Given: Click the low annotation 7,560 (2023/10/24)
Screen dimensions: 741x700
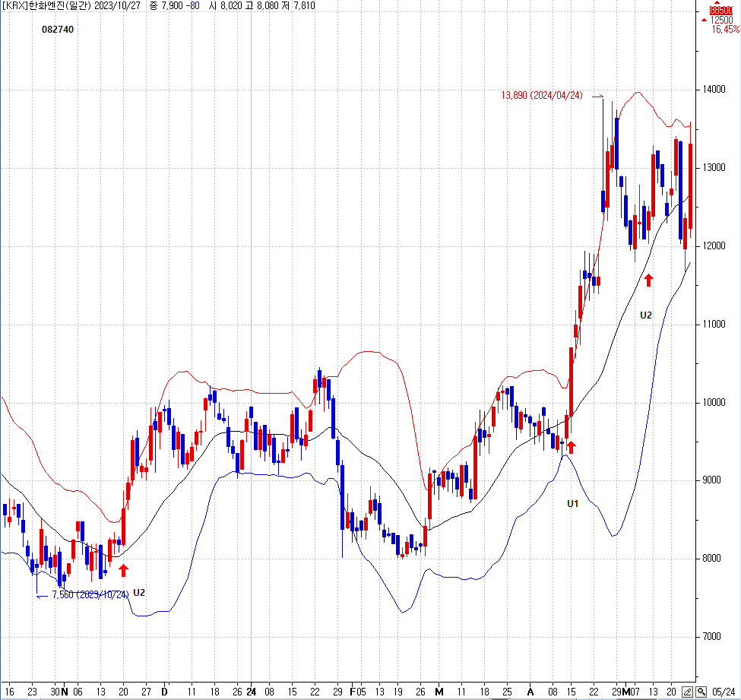Looking at the screenshot, I should 90,594.
